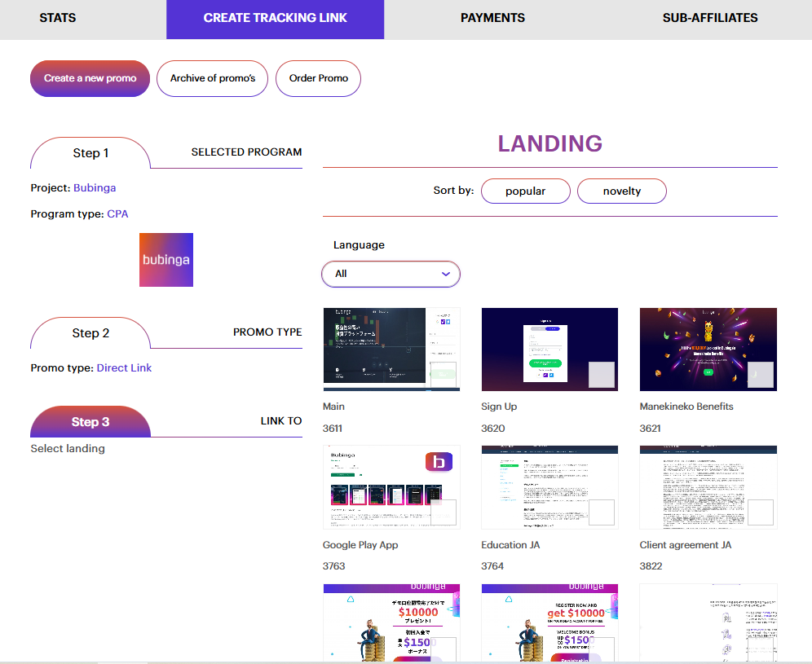This screenshot has height=664, width=812.
Task: Open the Bubinga project link
Action: tap(95, 188)
